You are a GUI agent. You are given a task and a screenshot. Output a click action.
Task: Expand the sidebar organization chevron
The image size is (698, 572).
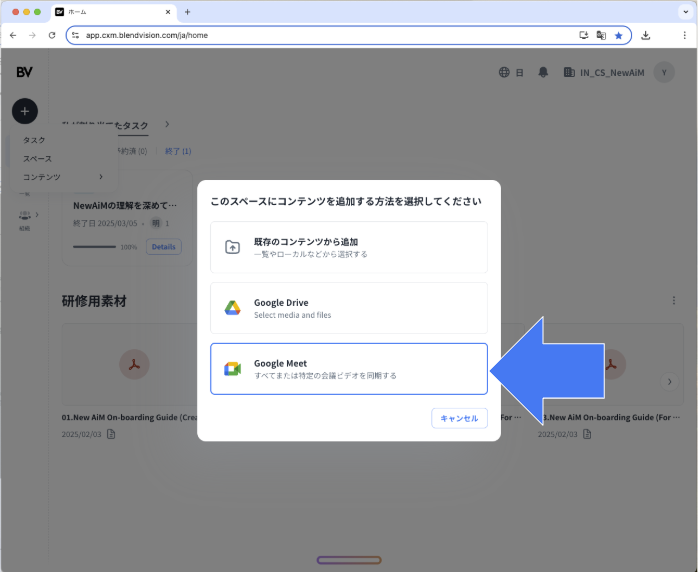click(x=37, y=215)
